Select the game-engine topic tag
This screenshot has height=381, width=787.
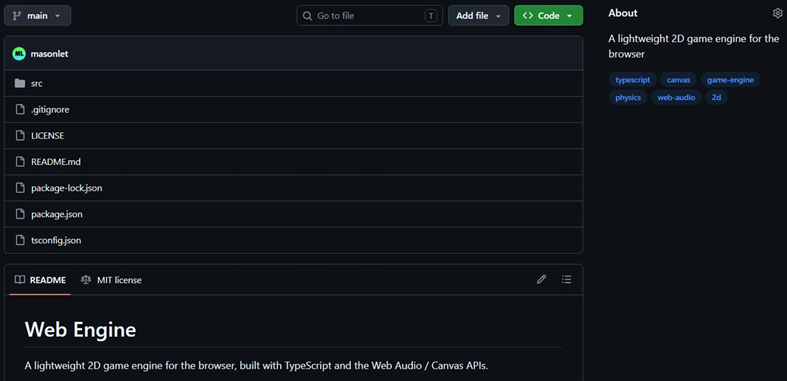(x=730, y=80)
